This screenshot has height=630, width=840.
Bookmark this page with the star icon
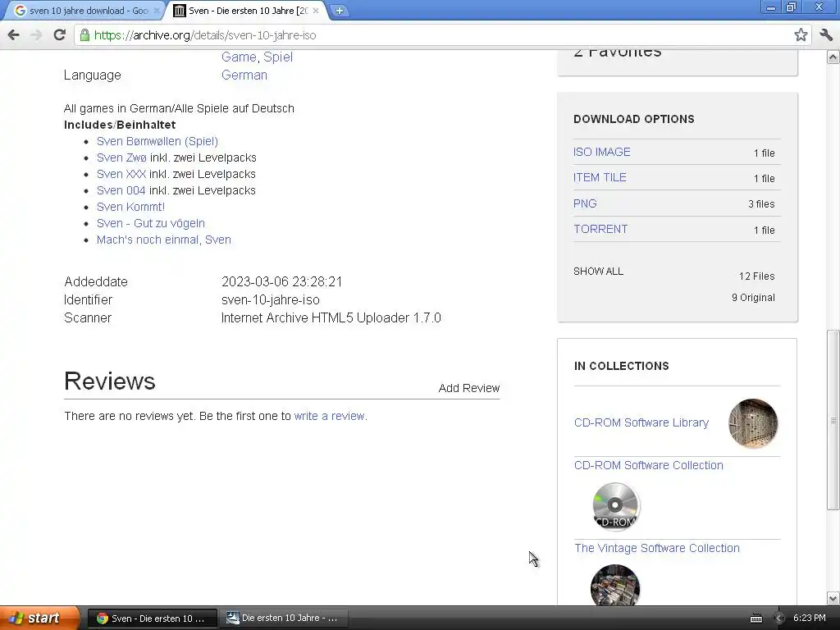point(801,35)
